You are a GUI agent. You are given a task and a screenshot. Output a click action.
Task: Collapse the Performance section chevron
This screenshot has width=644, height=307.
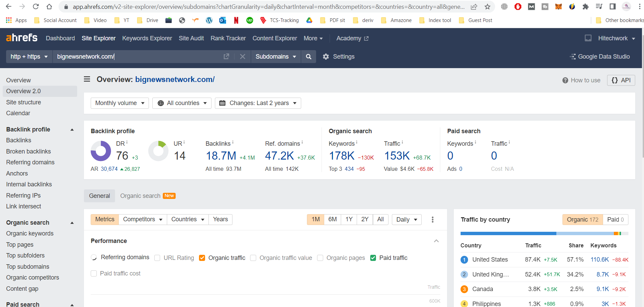point(436,241)
